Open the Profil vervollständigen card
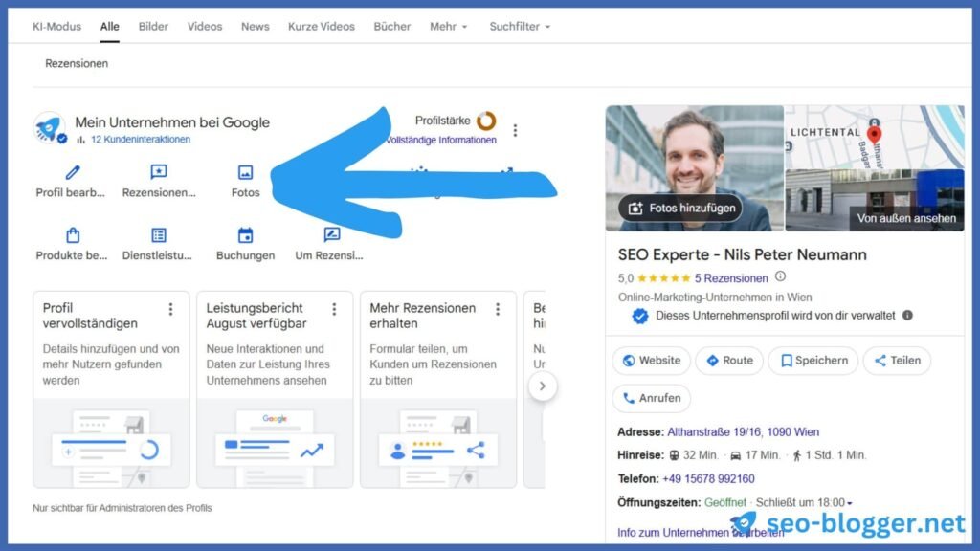This screenshot has width=980, height=551. (x=111, y=389)
